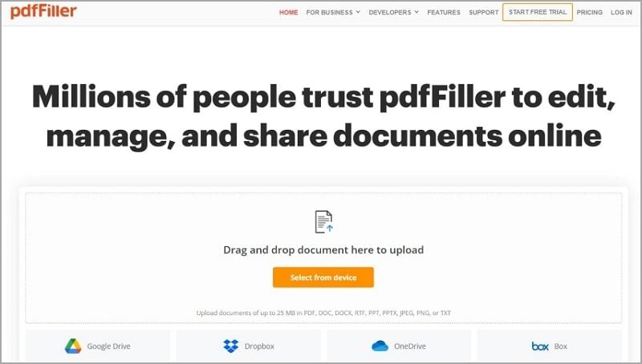Click the drag and drop upload area
The width and height of the screenshot is (642, 364).
pos(323,258)
